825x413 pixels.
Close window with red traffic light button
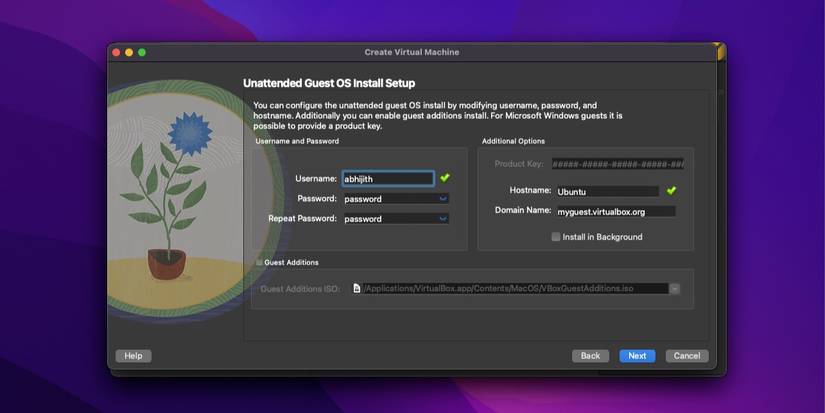(116, 52)
